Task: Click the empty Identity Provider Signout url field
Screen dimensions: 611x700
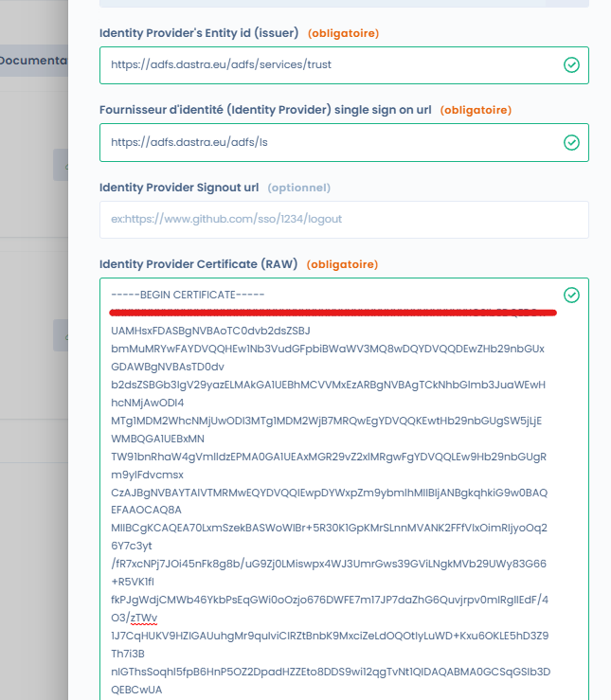Action: pyautogui.click(x=343, y=219)
